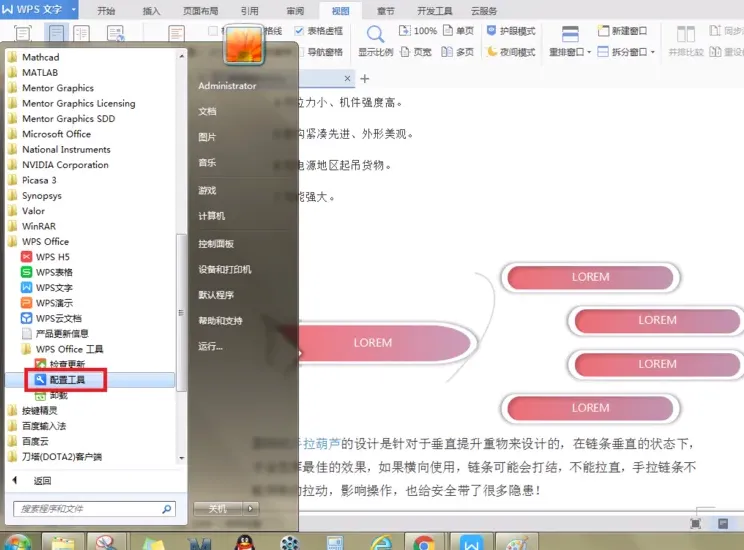Expand the NVIDIA Corporation folder
This screenshot has width=744, height=550.
[58, 165]
